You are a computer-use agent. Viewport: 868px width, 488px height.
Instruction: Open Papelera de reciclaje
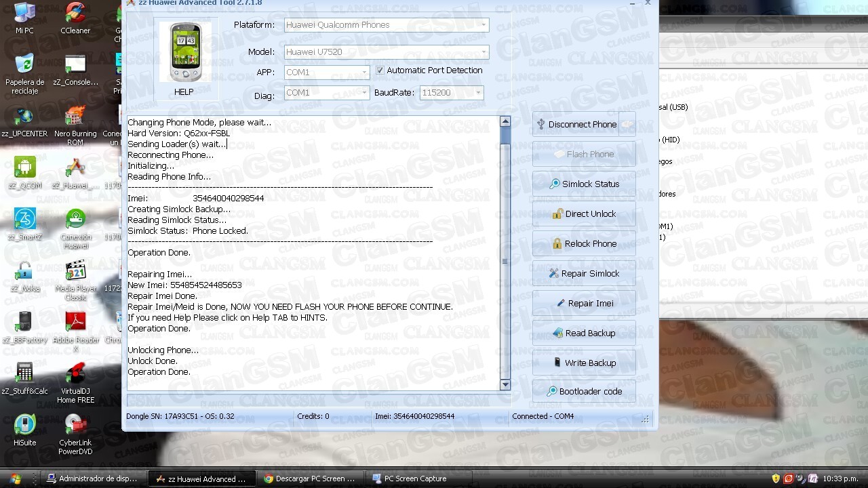click(x=24, y=74)
